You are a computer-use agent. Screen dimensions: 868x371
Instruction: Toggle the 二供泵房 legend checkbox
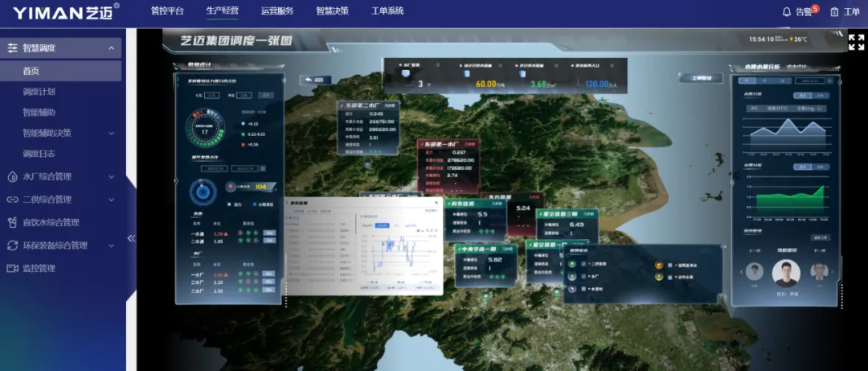pos(583,264)
